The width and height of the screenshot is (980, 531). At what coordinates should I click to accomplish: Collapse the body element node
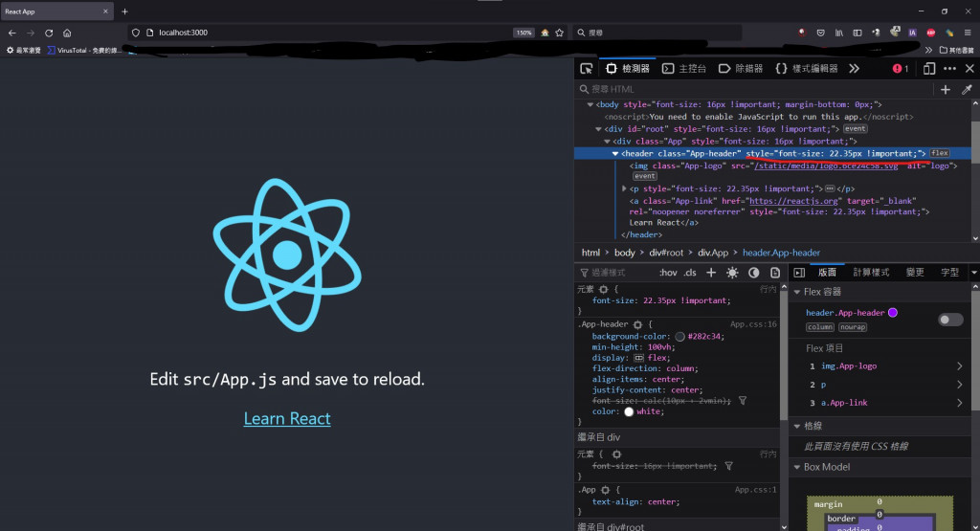coord(590,105)
